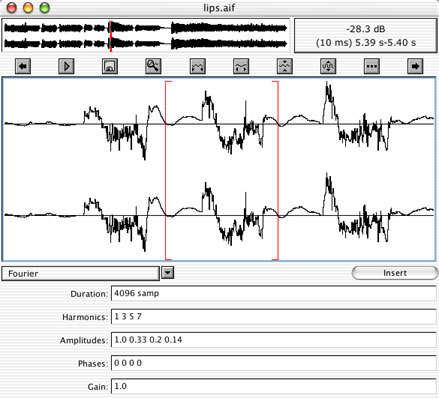Click the red playhead in overview waveform
The width and height of the screenshot is (439, 398).
coord(110,36)
